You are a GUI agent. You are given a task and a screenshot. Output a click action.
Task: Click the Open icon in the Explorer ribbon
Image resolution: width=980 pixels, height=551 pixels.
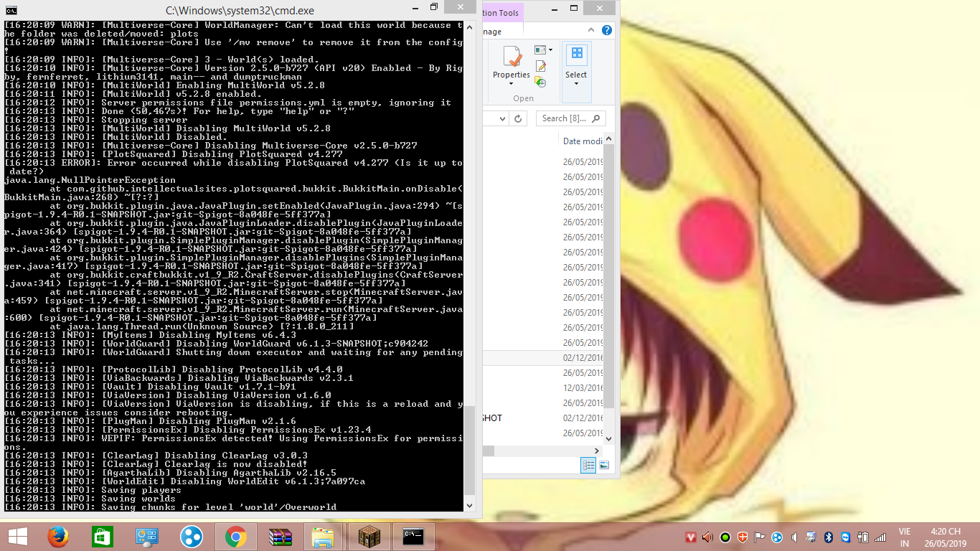pyautogui.click(x=540, y=50)
